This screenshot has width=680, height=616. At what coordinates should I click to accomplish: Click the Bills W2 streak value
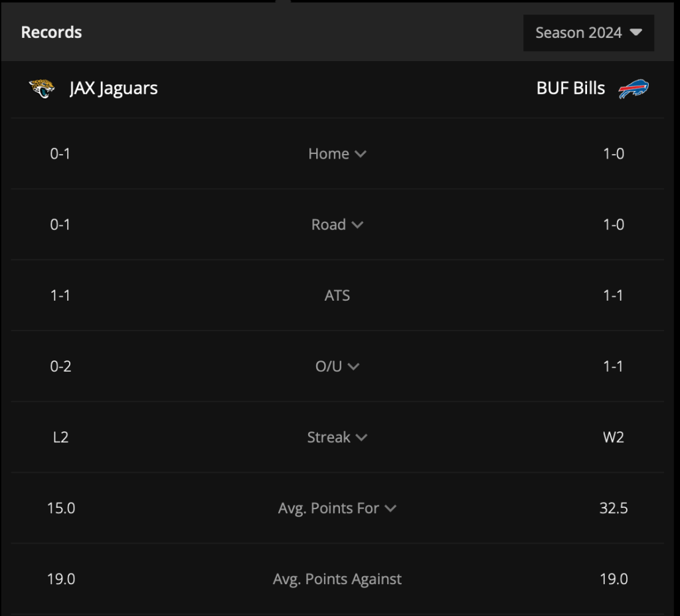pyautogui.click(x=613, y=437)
